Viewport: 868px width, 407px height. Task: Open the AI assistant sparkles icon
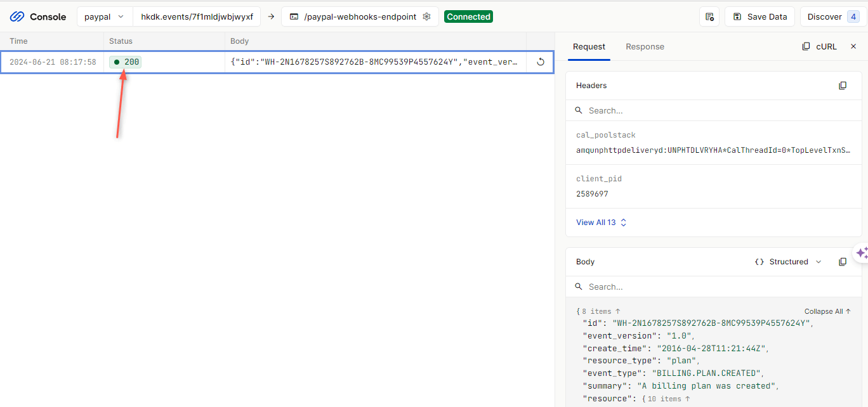[862, 252]
